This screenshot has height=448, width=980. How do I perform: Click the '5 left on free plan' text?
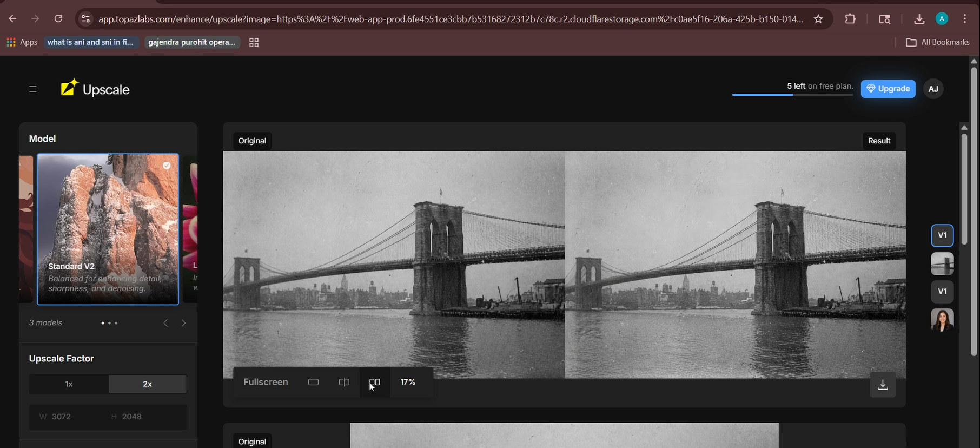820,86
